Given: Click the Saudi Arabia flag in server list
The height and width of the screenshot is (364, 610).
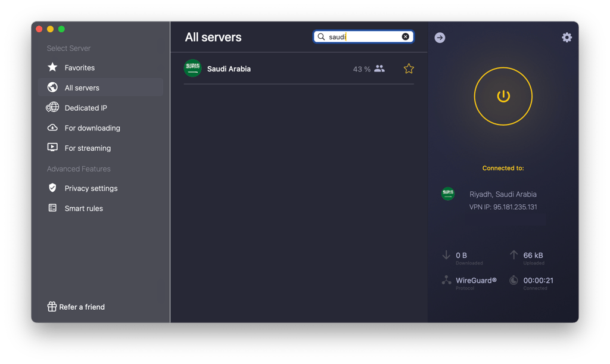Looking at the screenshot, I should point(192,69).
